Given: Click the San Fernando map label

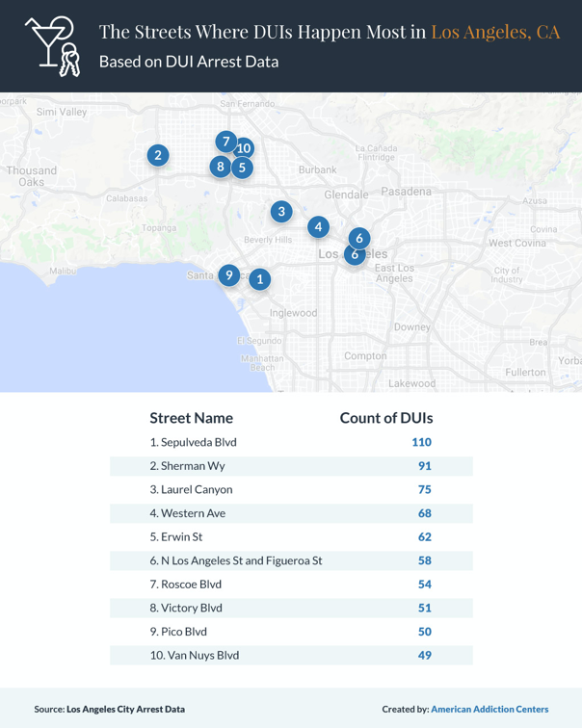Looking at the screenshot, I should [248, 104].
